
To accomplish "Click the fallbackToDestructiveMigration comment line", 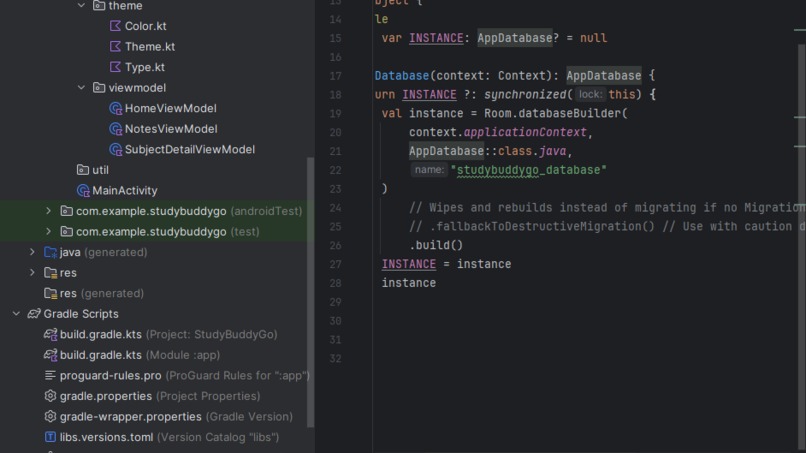I will coord(607,226).
